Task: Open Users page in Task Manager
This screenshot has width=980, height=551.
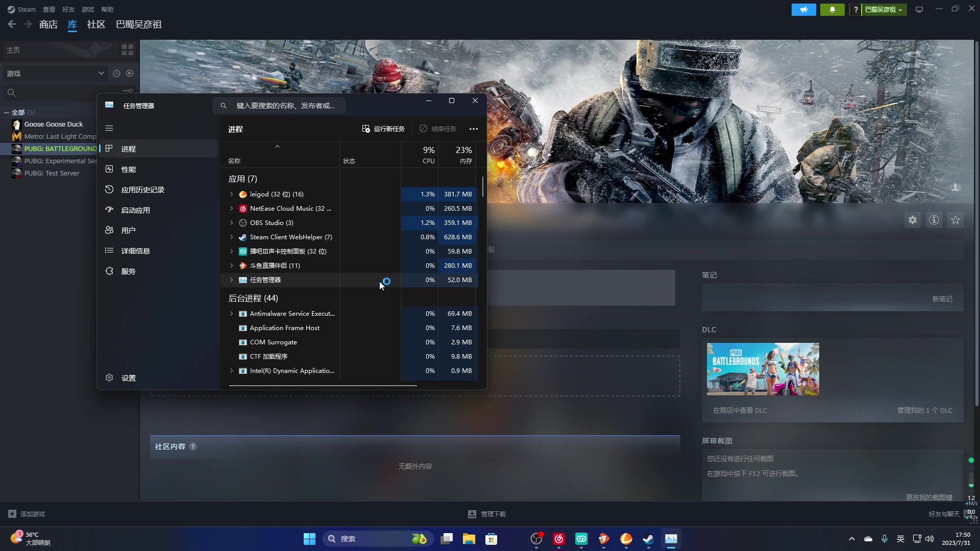Action: [x=158, y=231]
